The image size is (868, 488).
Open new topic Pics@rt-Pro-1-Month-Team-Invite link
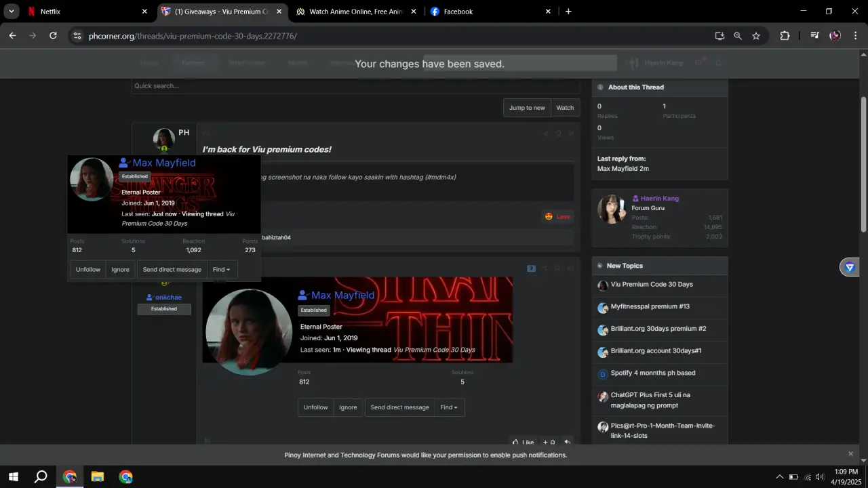coord(663,431)
